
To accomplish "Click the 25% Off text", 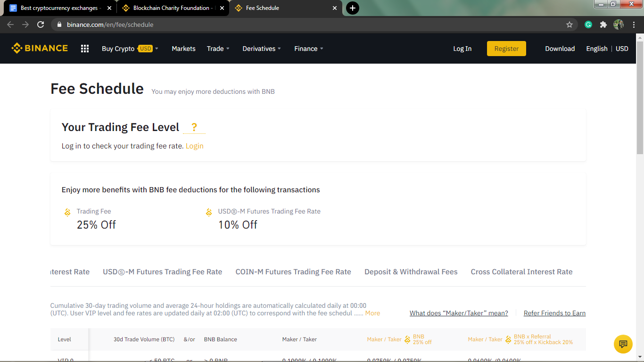I will pos(96,225).
